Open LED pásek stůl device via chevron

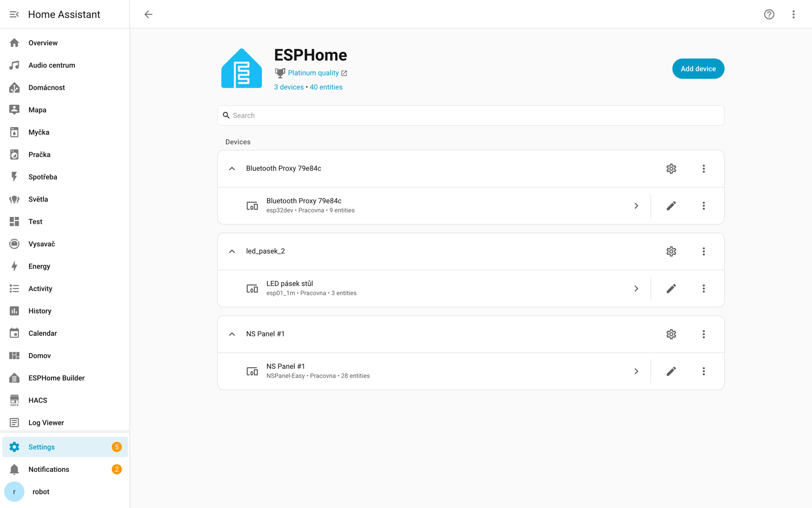pyautogui.click(x=636, y=289)
